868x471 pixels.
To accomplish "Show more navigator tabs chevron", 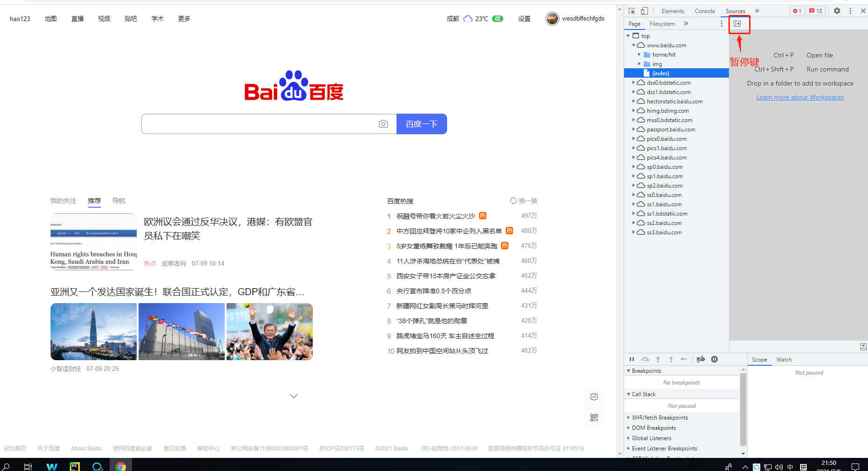I will pyautogui.click(x=686, y=23).
